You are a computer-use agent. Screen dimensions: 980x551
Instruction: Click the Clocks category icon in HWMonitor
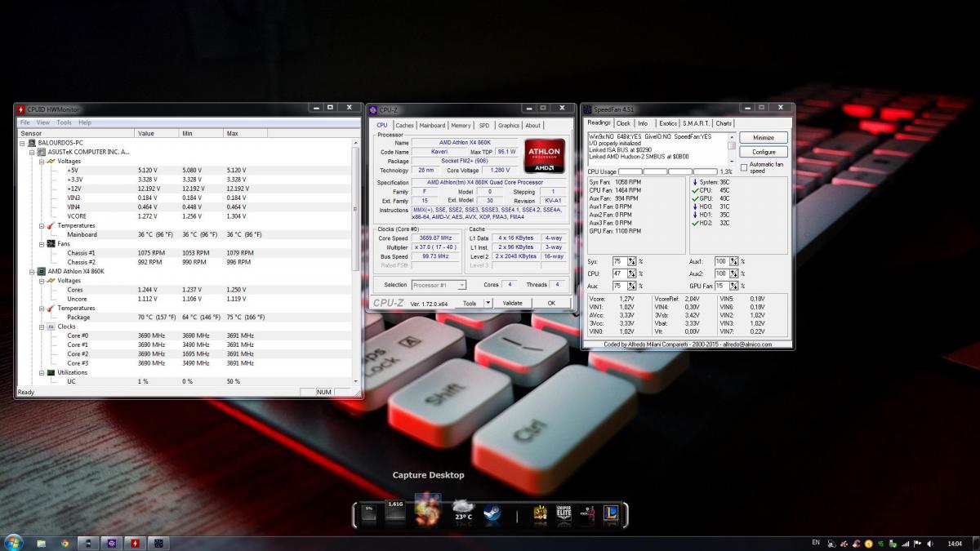[51, 327]
